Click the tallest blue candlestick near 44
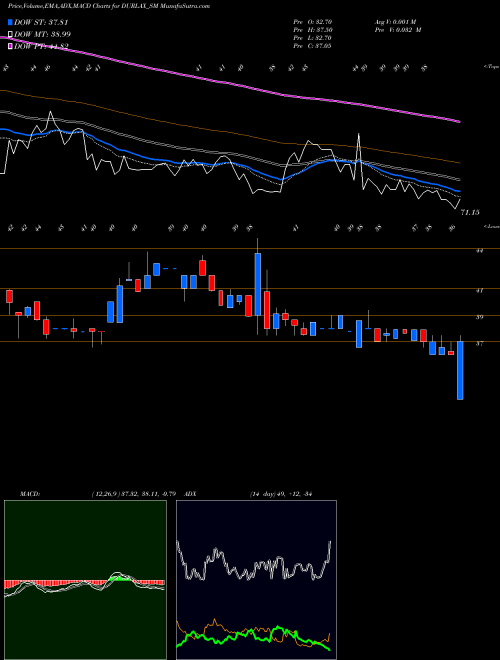Screen dimensions: 500x660 tap(258, 284)
